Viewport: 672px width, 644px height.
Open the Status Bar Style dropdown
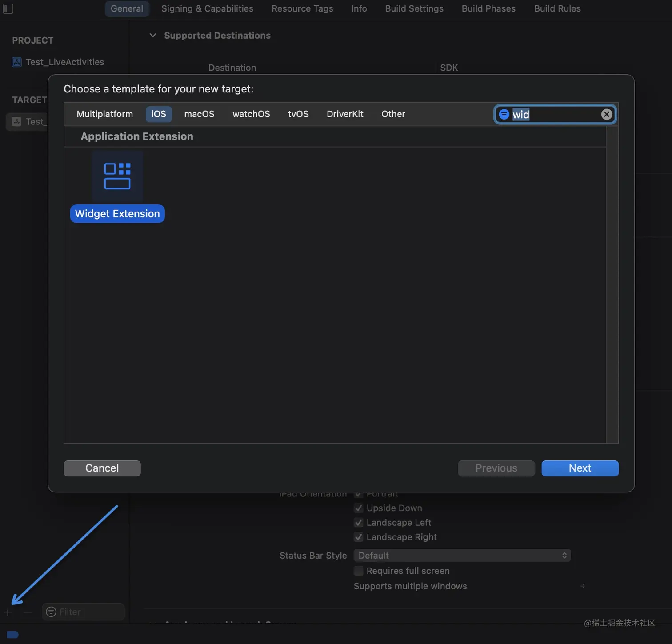pos(462,556)
